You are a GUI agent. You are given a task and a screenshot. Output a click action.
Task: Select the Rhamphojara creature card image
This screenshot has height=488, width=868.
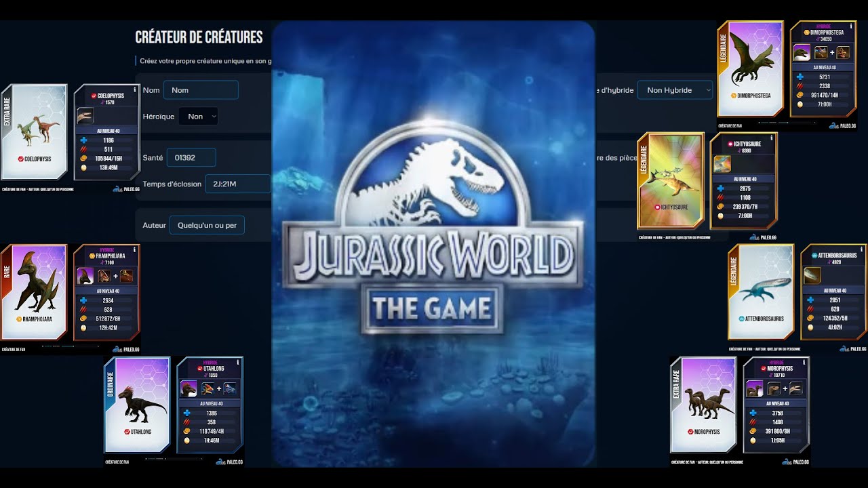click(x=35, y=292)
